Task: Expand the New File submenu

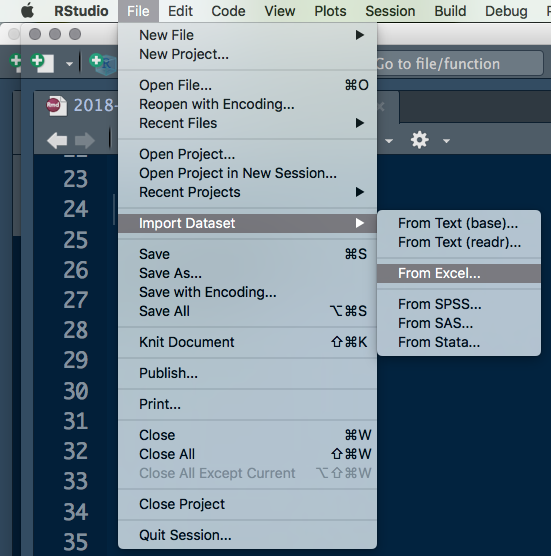Action: pos(247,35)
